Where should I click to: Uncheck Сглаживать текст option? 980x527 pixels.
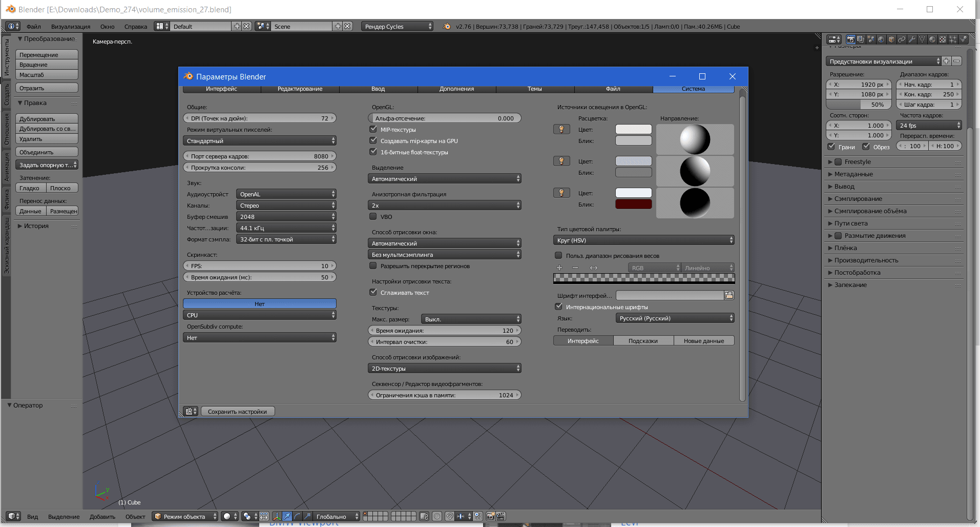tap(373, 292)
